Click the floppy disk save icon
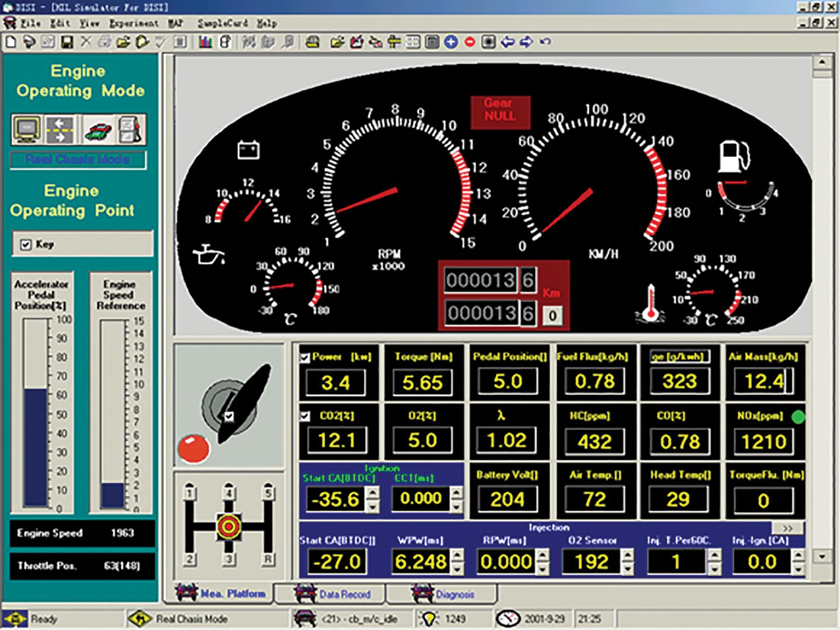 pos(67,42)
